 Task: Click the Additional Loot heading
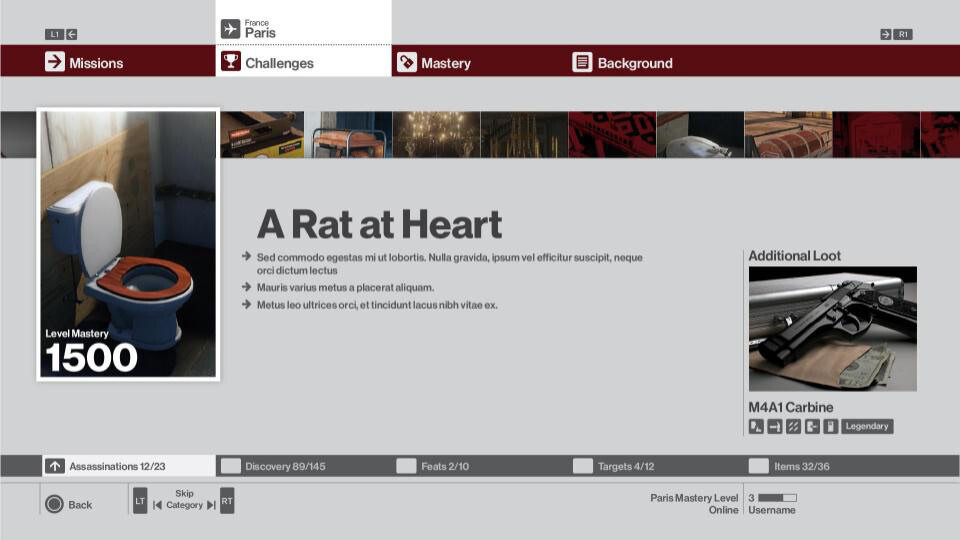[x=795, y=256]
